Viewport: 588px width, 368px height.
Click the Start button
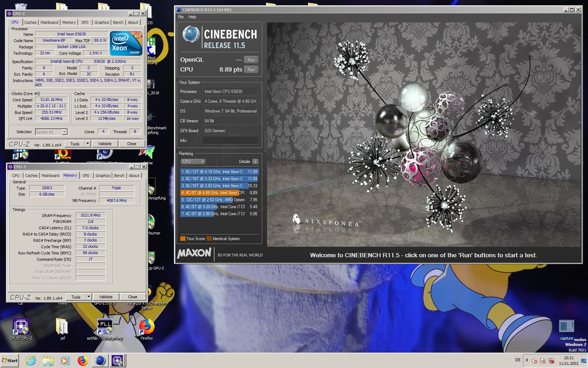pyautogui.click(x=10, y=360)
